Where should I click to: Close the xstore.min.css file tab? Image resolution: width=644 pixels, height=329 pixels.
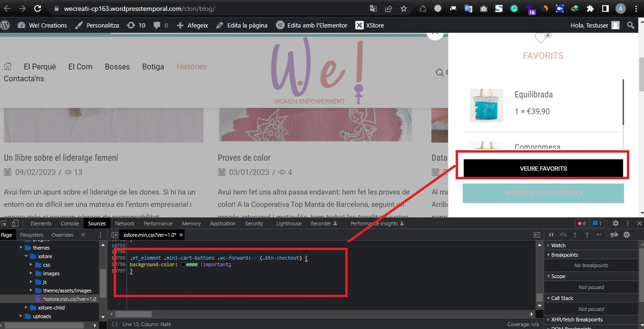(x=181, y=235)
